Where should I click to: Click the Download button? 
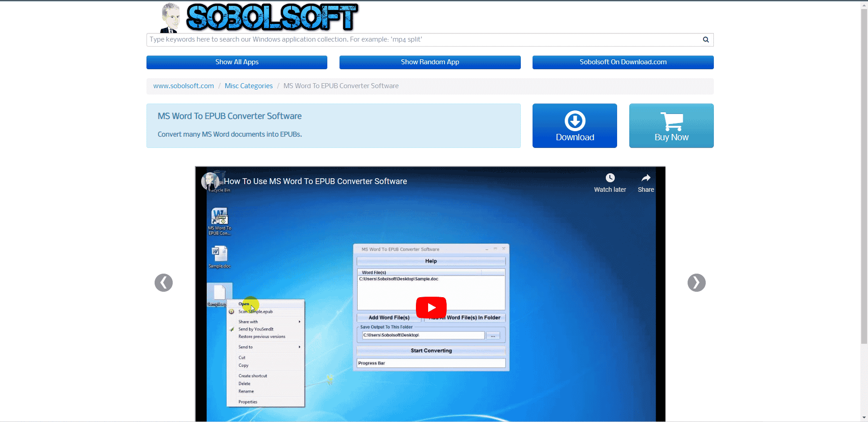[x=575, y=126]
